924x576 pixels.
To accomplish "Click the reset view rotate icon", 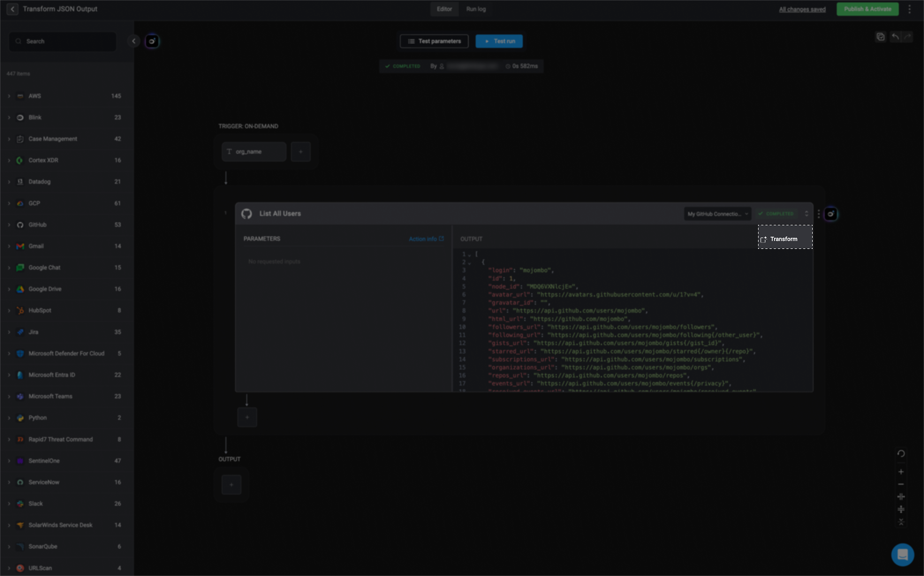I will click(901, 453).
